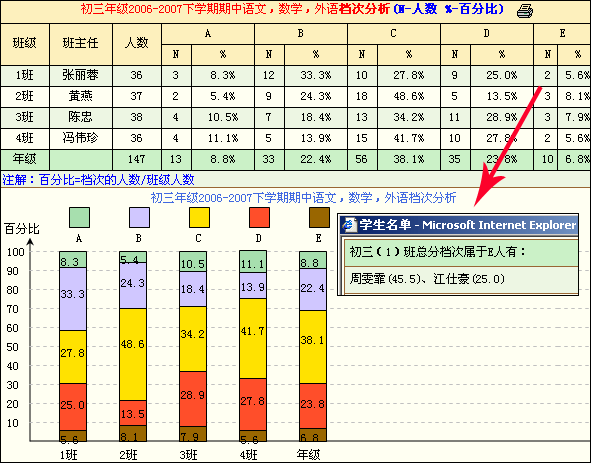Image resolution: width=591 pixels, height=463 pixels.
Task: Click D count 11 in the 3班 row
Action: click(x=455, y=117)
